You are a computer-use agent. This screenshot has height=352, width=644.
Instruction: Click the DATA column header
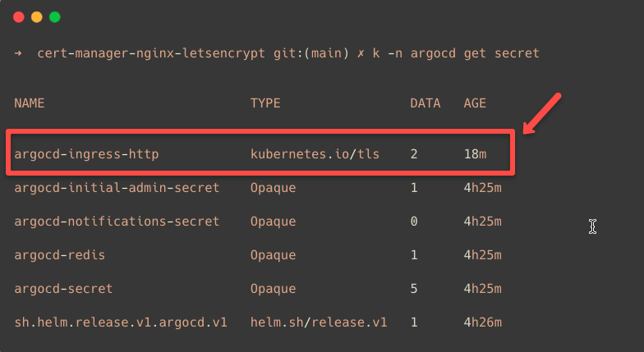[x=425, y=103]
